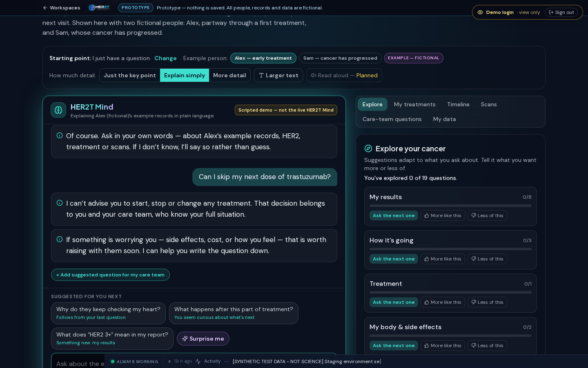The image size is (588, 368).
Task: Click the Surprise me suggestion button
Action: point(203,339)
